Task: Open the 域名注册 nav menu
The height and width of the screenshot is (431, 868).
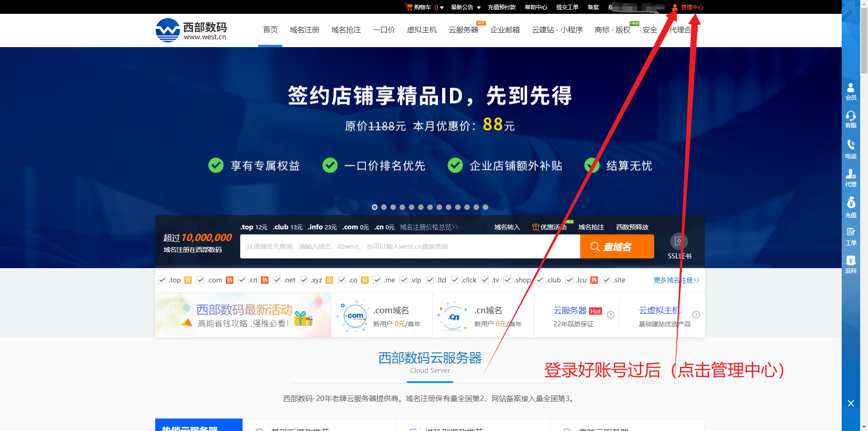Action: (304, 30)
